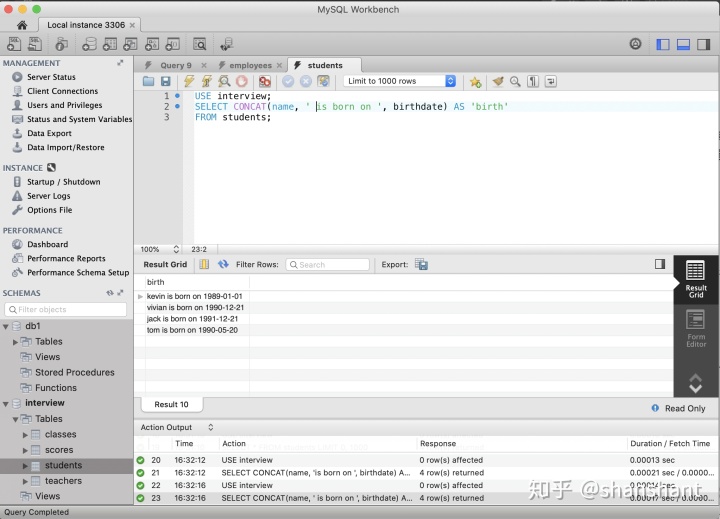Reconnect to DBMS toolbar icon
The height and width of the screenshot is (519, 720).
[x=226, y=44]
